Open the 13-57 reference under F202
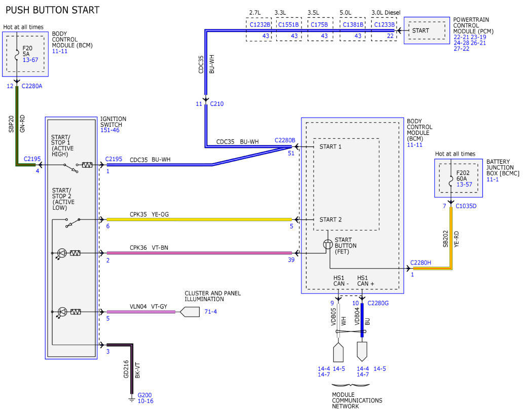532x411 pixels. 464,184
